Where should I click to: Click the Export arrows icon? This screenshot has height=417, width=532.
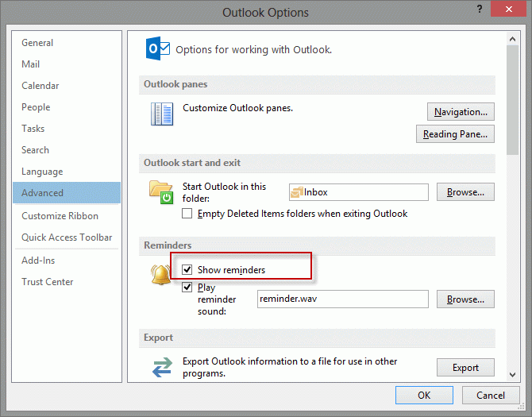point(162,368)
